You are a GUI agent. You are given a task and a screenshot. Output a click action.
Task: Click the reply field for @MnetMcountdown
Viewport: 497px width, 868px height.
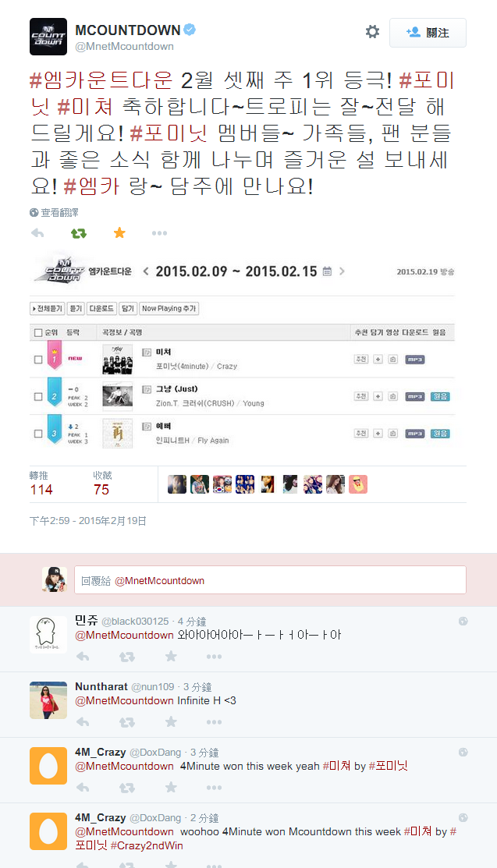tap(271, 580)
